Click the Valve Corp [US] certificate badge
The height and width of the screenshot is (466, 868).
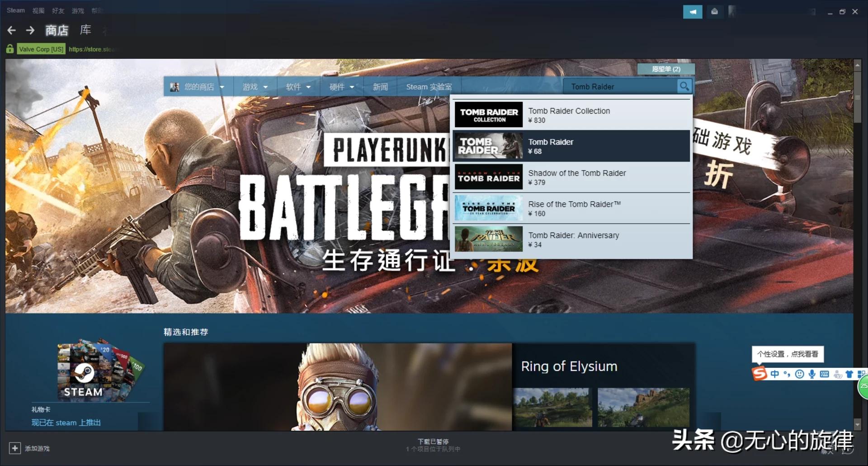(41, 49)
